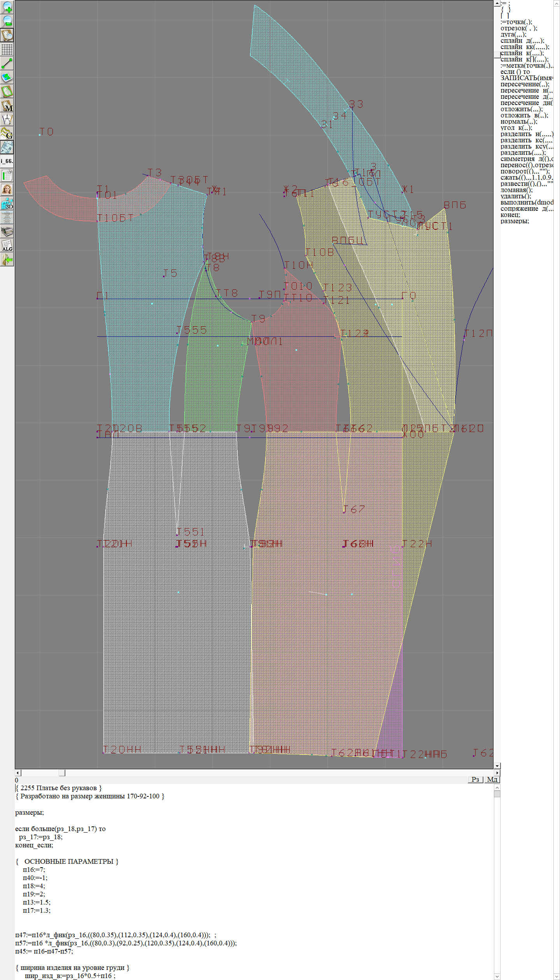Select the 'размеры;' command in operator list

514,221
